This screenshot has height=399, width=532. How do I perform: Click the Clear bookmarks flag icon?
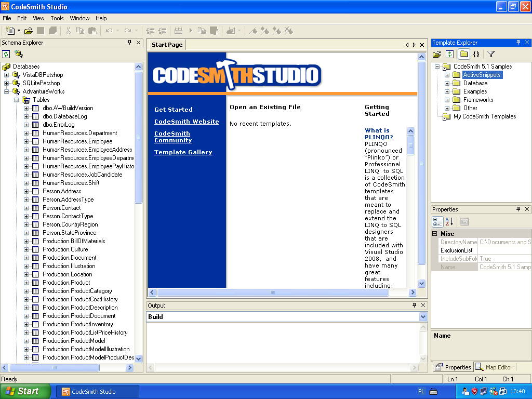(x=289, y=31)
